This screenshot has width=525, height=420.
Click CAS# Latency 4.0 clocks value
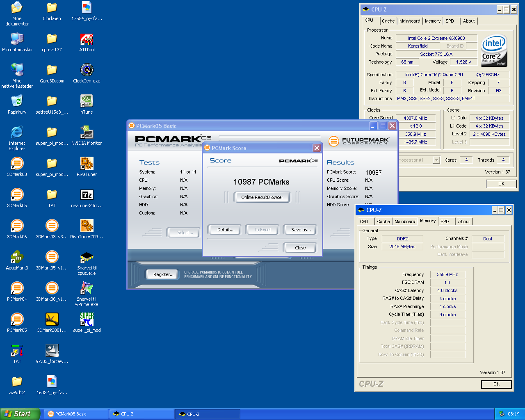pyautogui.click(x=447, y=290)
